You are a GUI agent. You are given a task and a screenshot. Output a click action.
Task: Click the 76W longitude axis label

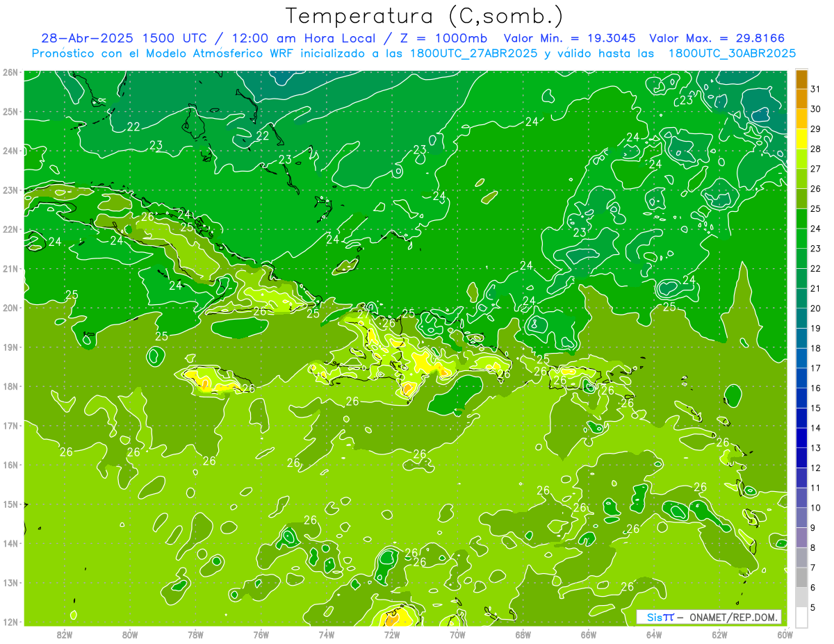click(261, 634)
